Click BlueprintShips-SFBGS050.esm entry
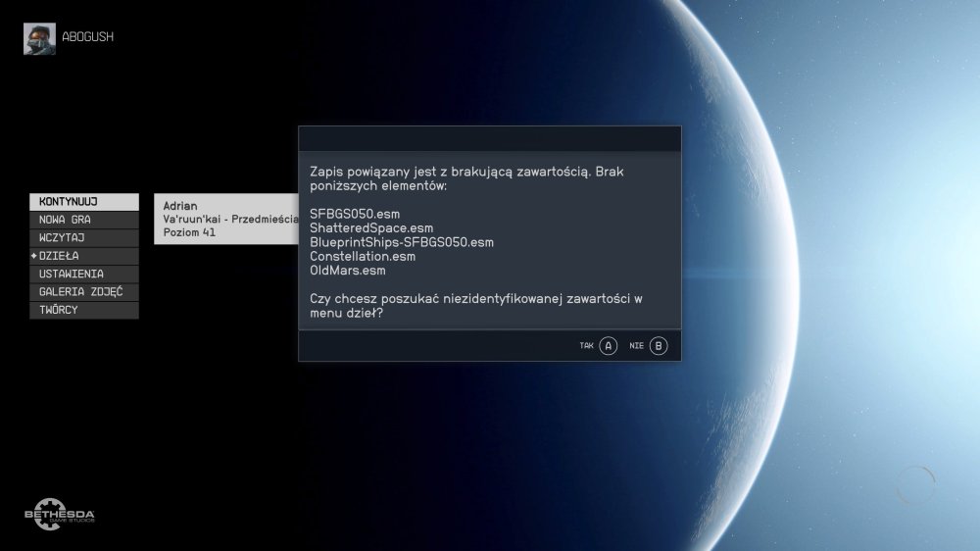 [401, 242]
